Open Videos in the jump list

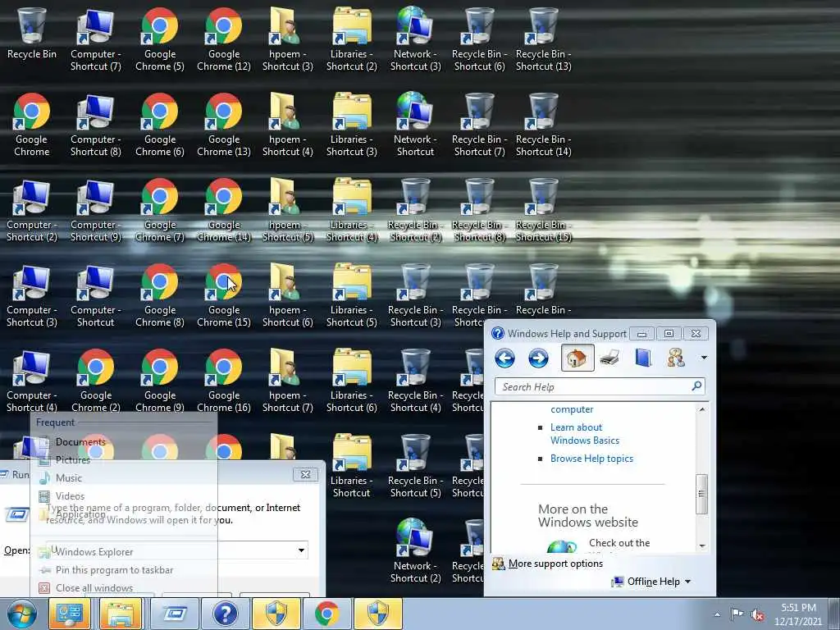pos(71,496)
